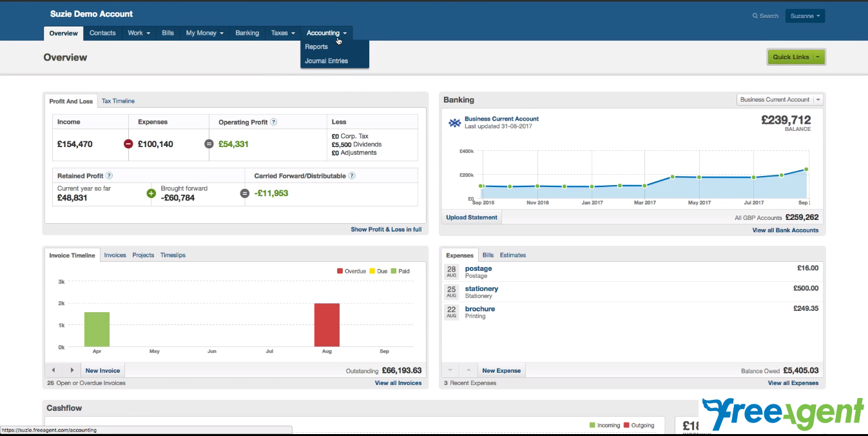The image size is (868, 436).
Task: Switch to Bills tab in Expenses panel
Action: pos(488,255)
